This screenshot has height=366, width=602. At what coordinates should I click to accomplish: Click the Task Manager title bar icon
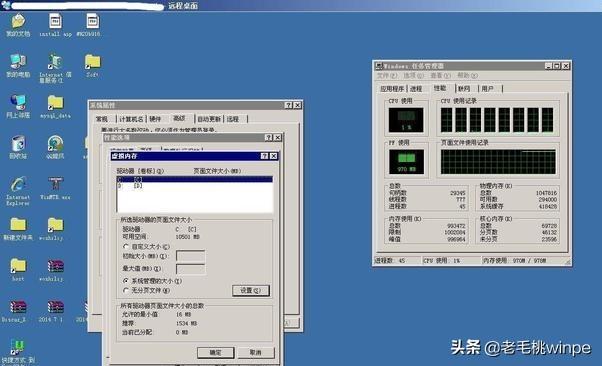(x=379, y=66)
